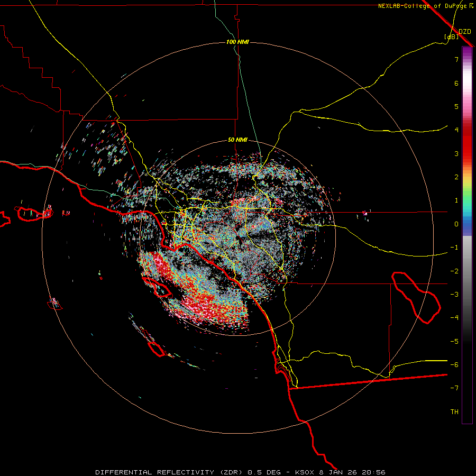Click the 50 NMI range ring label
The image size is (476, 476).
pyautogui.click(x=237, y=140)
